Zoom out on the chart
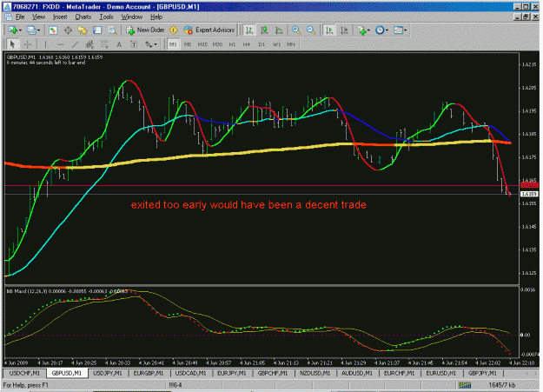The width and height of the screenshot is (543, 392). click(311, 30)
